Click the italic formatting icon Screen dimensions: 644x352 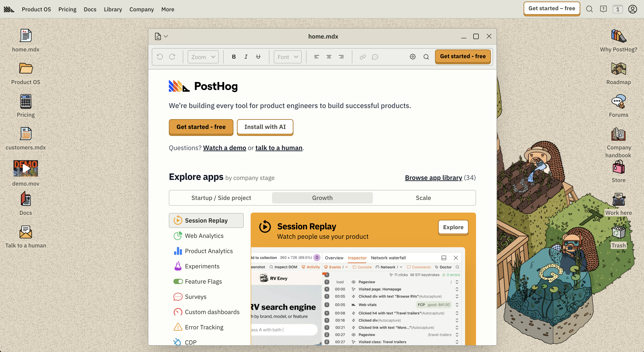246,57
